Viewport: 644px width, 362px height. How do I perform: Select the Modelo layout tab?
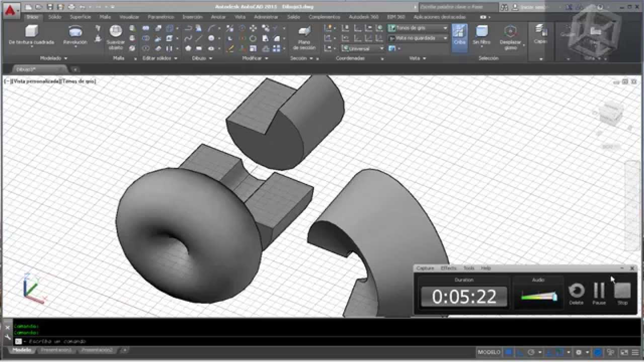click(x=22, y=350)
